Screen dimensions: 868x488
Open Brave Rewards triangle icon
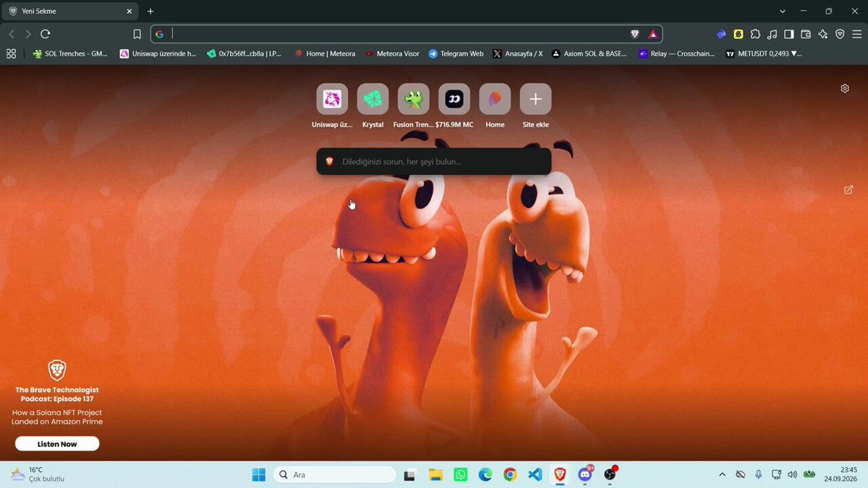(652, 34)
